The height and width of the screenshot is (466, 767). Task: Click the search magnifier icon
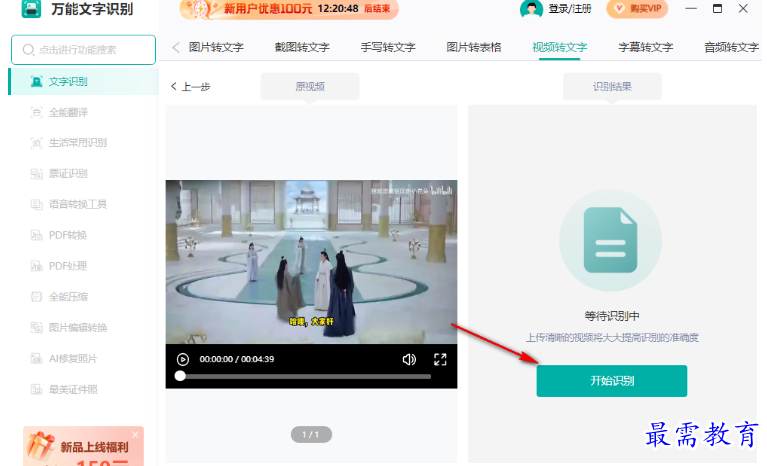point(28,50)
